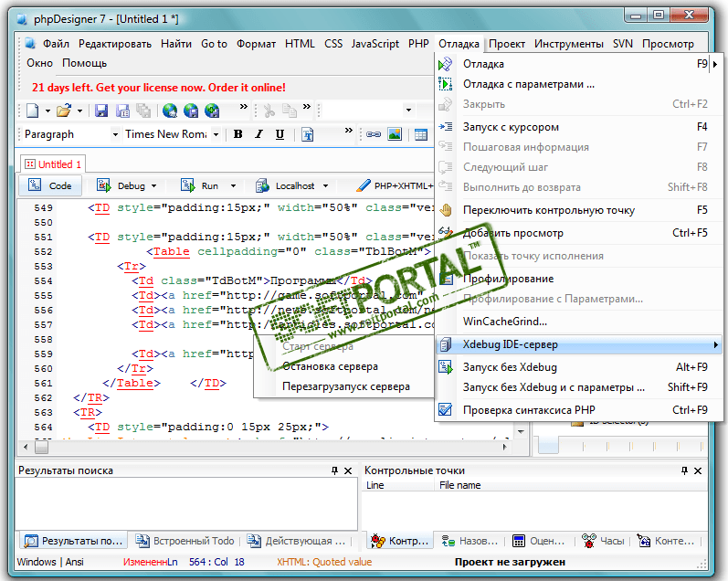Click Проверка синтаксиса PHP entry
Viewport: 728px width, 581px height.
(x=578, y=410)
